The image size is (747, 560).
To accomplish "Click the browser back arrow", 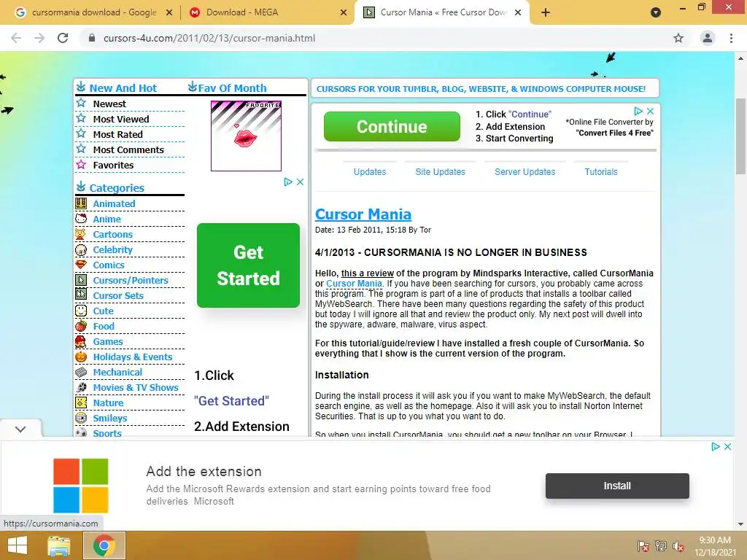I will pyautogui.click(x=16, y=38).
